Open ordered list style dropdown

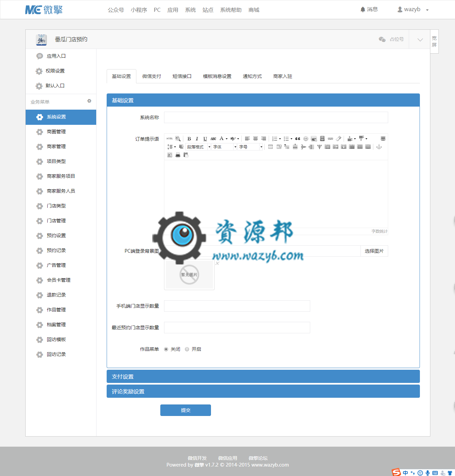click(x=280, y=139)
